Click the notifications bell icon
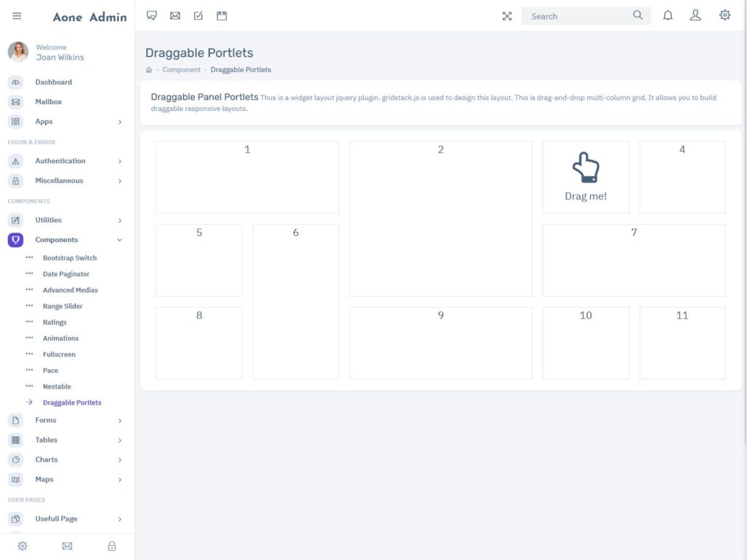Viewport: 747px width, 560px height. click(667, 15)
